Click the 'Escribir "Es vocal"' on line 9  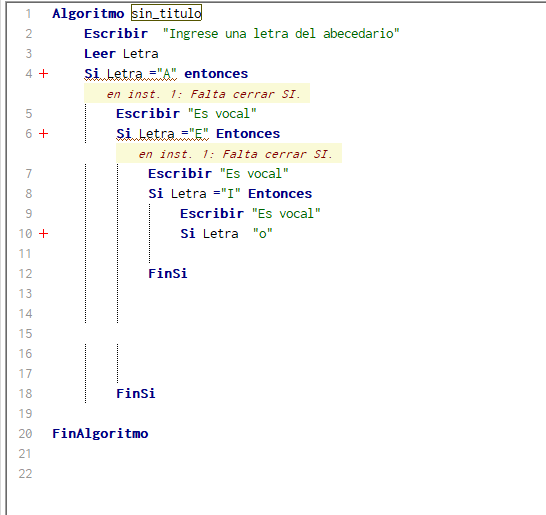click(x=250, y=213)
